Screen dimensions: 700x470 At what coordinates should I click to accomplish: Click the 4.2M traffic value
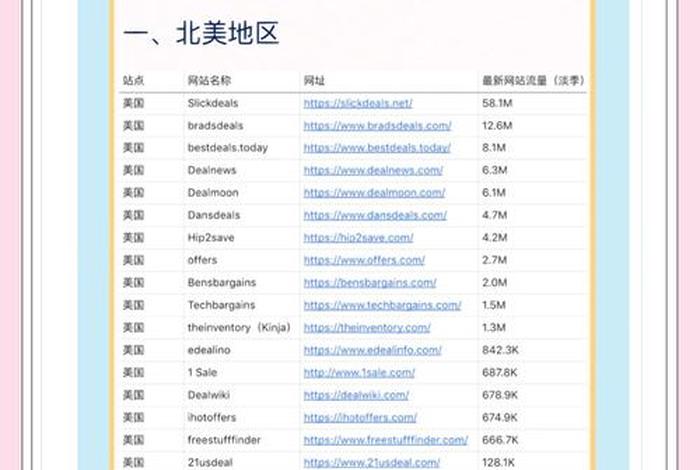tap(494, 237)
